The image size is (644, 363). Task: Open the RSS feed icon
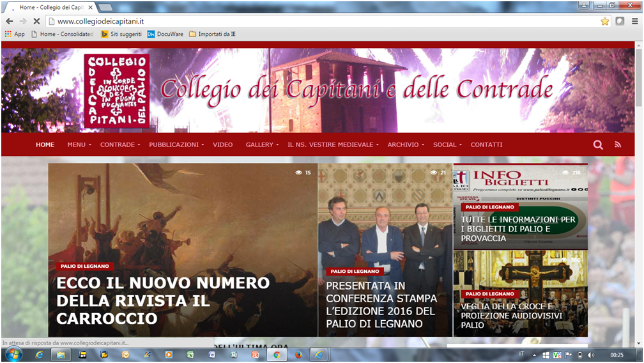click(x=618, y=144)
